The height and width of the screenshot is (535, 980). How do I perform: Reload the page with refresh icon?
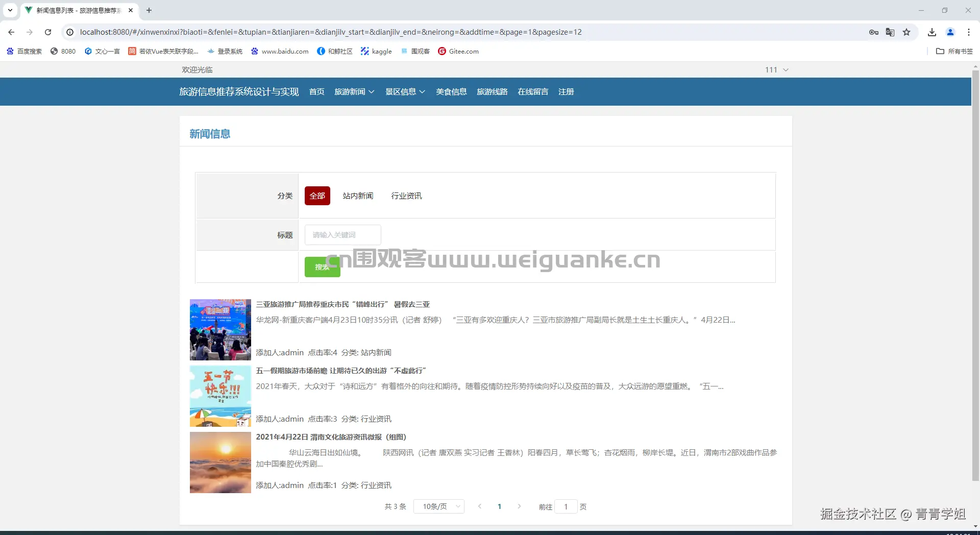pos(48,32)
